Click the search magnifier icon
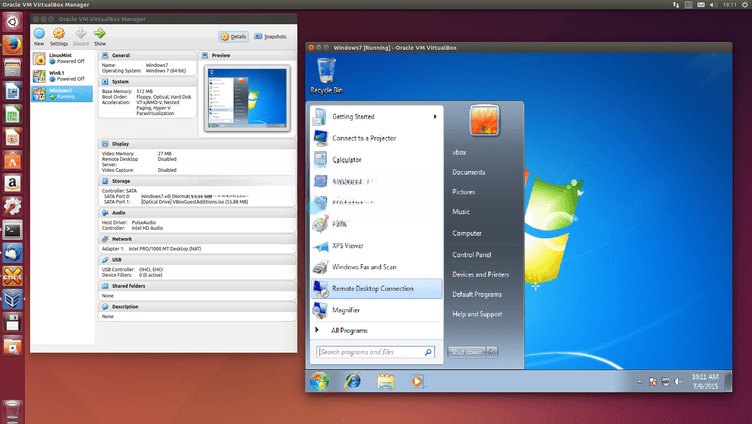 (428, 352)
